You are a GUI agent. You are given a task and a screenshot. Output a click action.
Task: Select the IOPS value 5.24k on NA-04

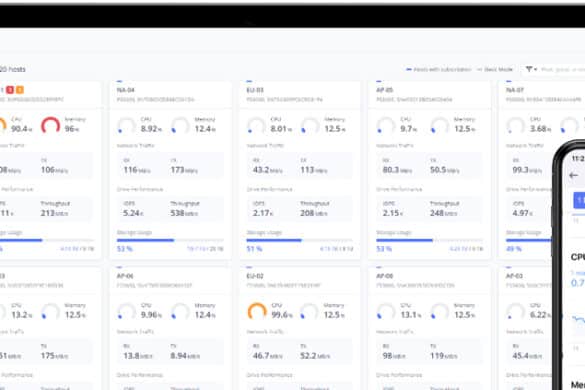(x=133, y=213)
